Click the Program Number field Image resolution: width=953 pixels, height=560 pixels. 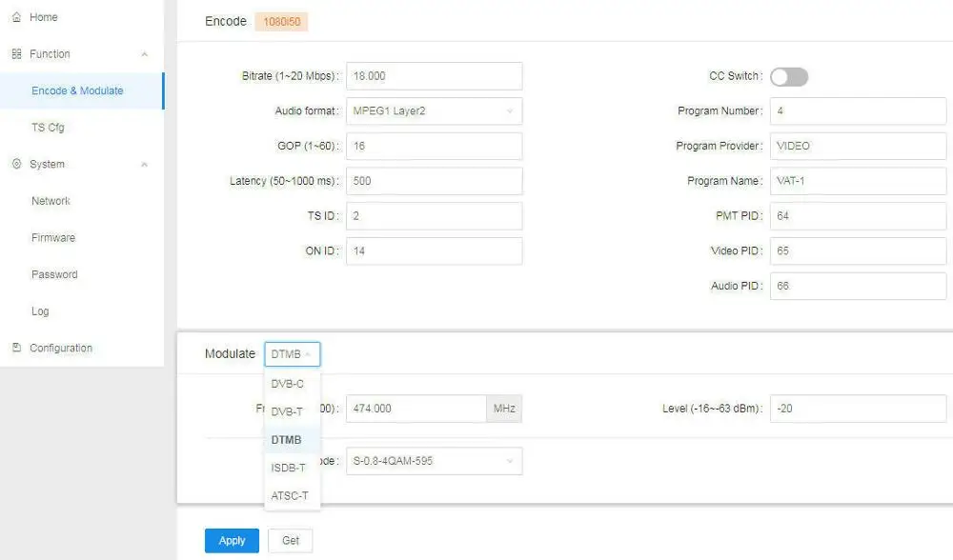[x=859, y=111]
